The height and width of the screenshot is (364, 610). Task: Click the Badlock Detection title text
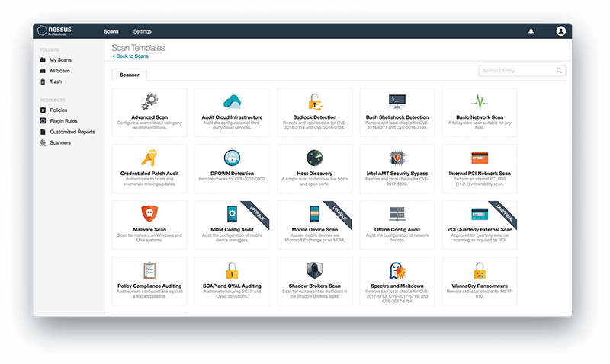(x=315, y=117)
